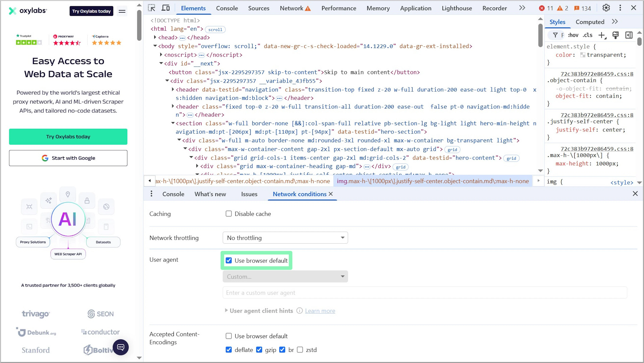
Task: Open the Custom user agent dropdown
Action: [x=285, y=276]
